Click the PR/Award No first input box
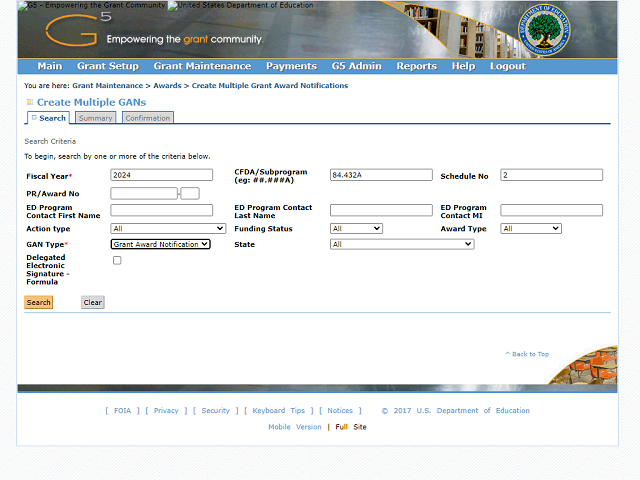The width and height of the screenshot is (640, 480). click(144, 193)
